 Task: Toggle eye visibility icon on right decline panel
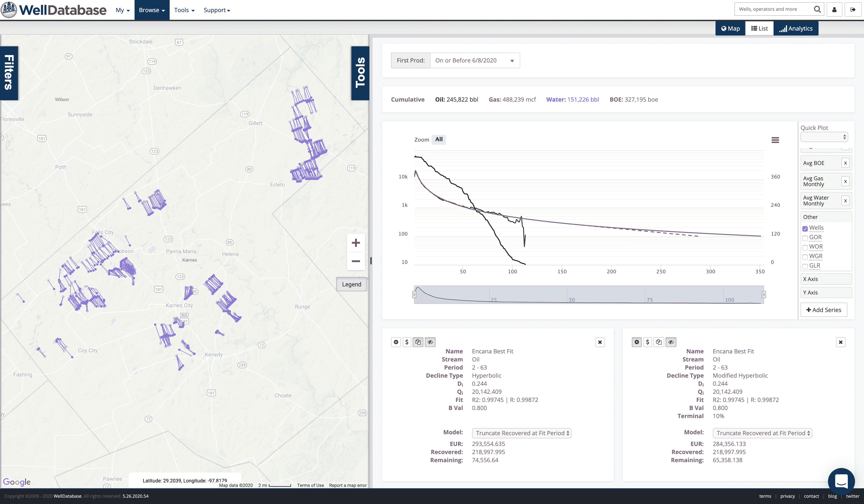[671, 342]
